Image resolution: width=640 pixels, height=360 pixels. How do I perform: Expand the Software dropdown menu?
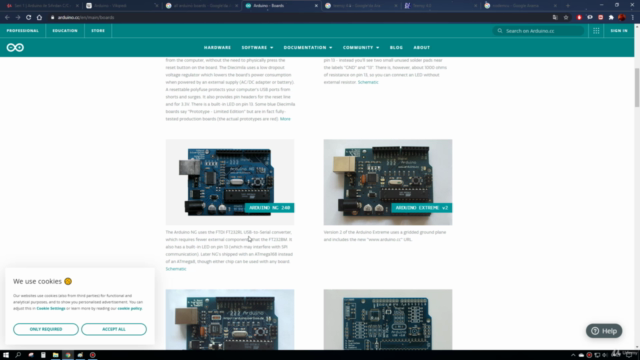tap(257, 48)
